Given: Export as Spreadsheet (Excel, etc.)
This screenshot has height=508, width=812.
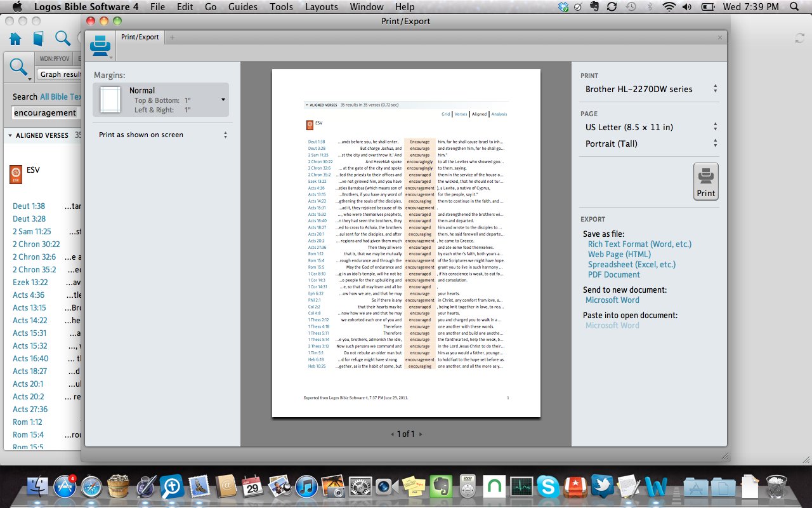Looking at the screenshot, I should 632,264.
